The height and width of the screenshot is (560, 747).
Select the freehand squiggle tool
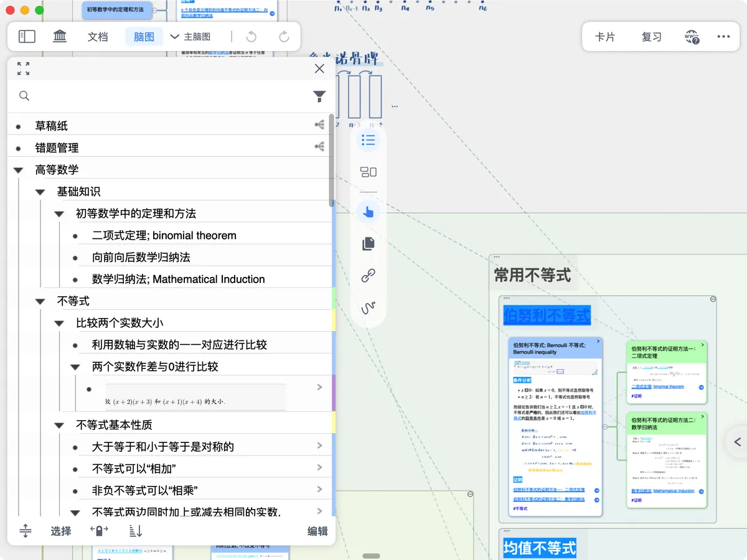369,307
